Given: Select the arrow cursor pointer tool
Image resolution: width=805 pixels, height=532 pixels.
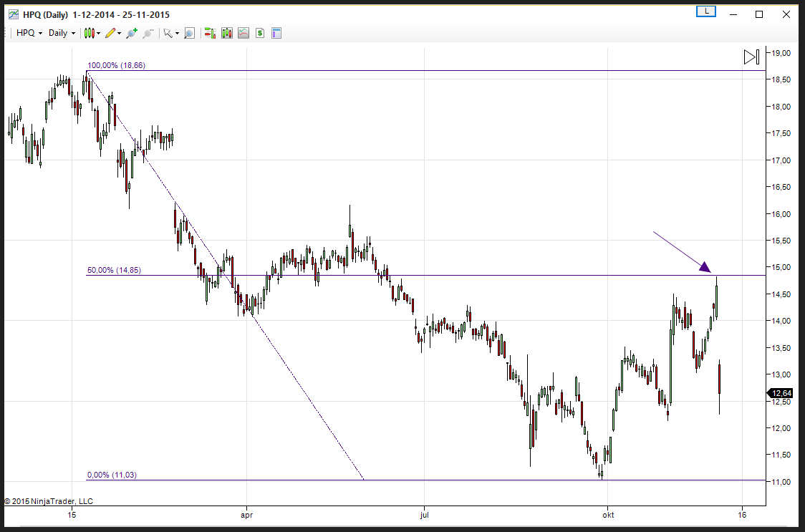Looking at the screenshot, I should coord(167,33).
